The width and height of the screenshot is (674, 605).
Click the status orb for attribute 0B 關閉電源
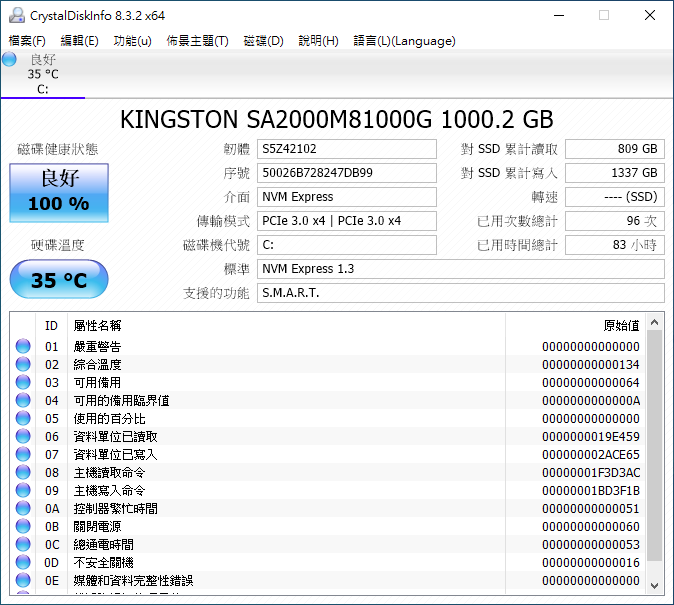coord(23,526)
